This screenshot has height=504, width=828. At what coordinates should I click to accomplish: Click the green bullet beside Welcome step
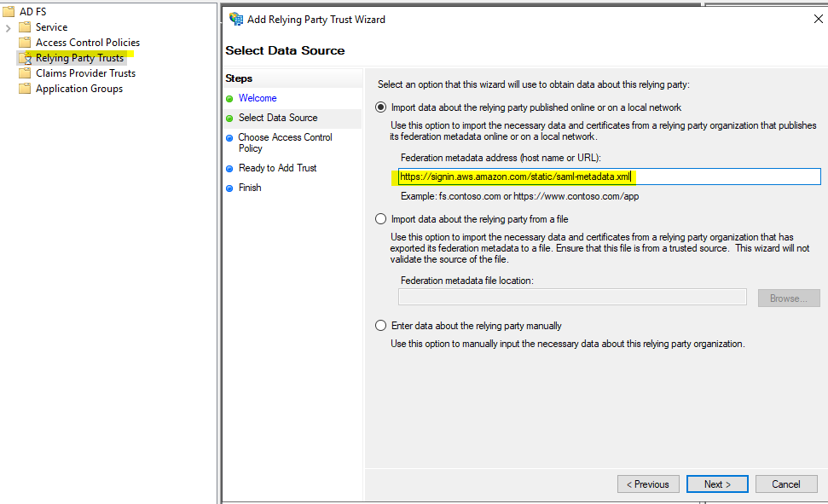229,99
